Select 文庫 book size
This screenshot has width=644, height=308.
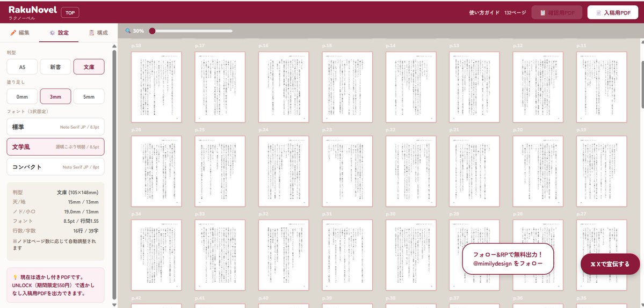point(89,67)
